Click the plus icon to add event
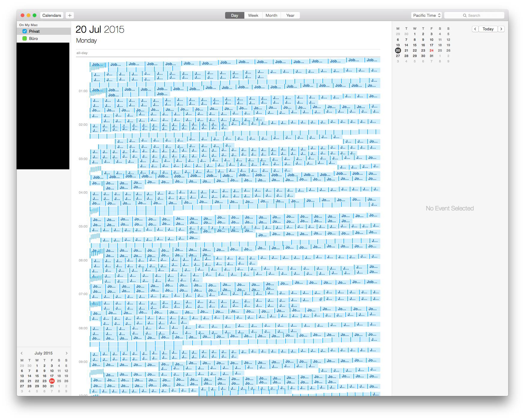Image resolution: width=525 pixels, height=420 pixels. tap(70, 15)
